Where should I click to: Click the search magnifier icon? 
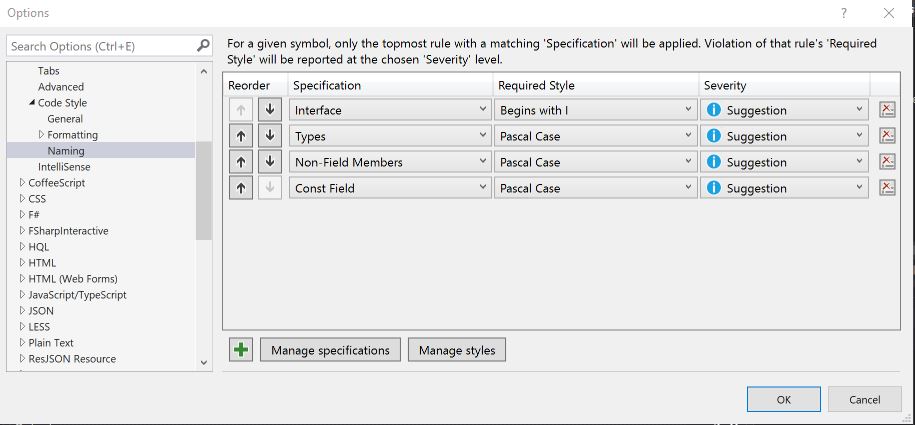(x=203, y=46)
